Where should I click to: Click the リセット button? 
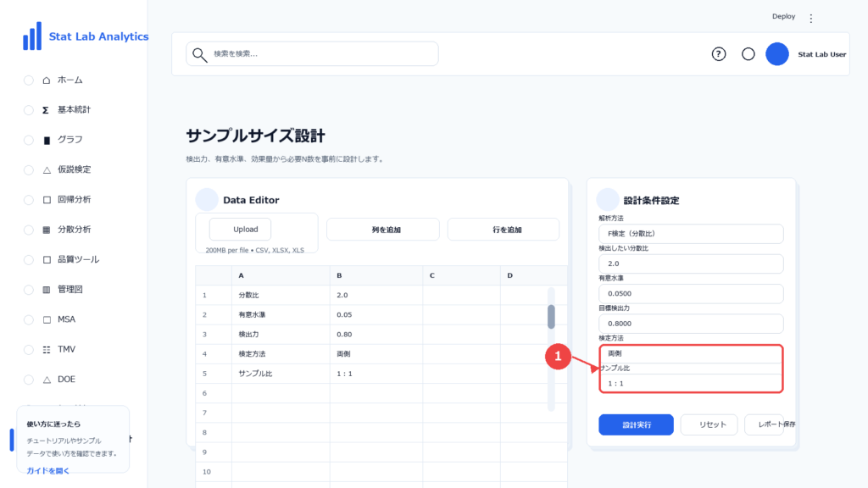point(709,425)
